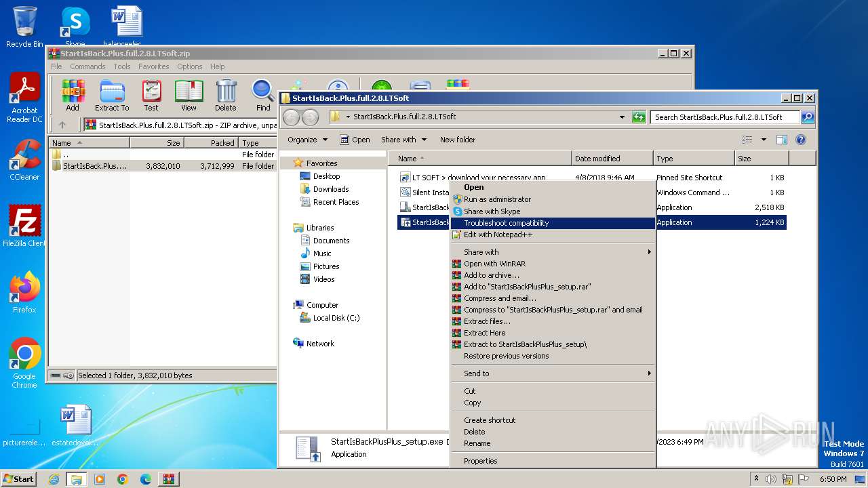Screen dimensions: 868x488
Task: Click the WinRAR taskbar button
Action: click(x=168, y=479)
